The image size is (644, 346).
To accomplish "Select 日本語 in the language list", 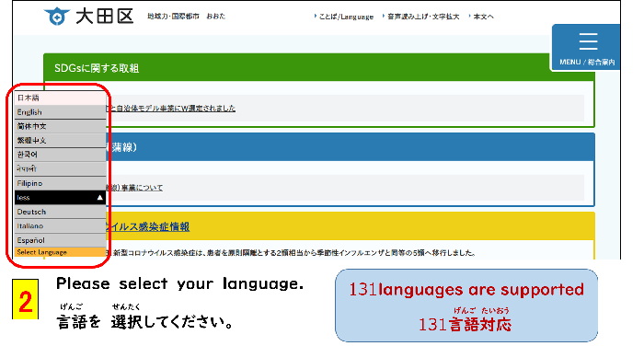I will pyautogui.click(x=60, y=98).
